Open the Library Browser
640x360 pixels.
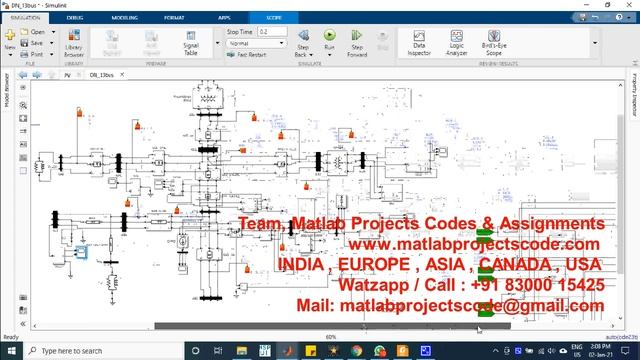point(74,43)
